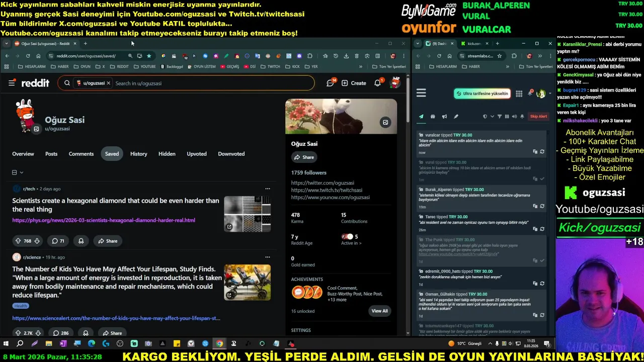This screenshot has width=644, height=362.
Task: Downvote the hexagonal diamond post
Action: (x=37, y=241)
